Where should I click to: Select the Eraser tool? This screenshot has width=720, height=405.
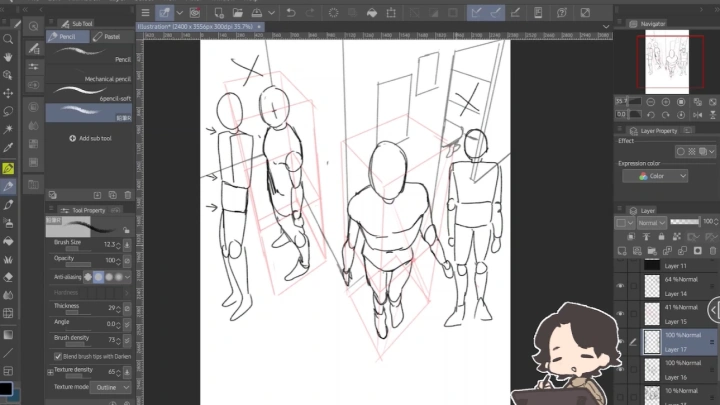pyautogui.click(x=8, y=277)
